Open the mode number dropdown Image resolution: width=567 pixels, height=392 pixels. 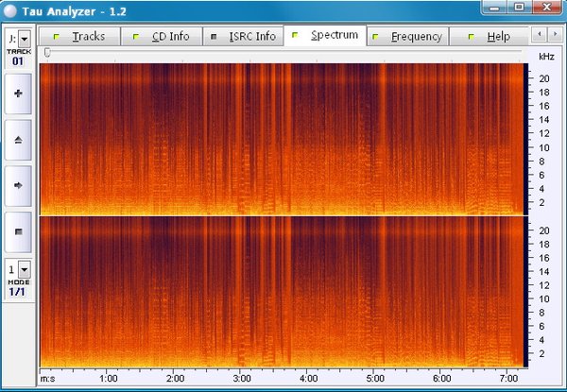tap(25, 269)
